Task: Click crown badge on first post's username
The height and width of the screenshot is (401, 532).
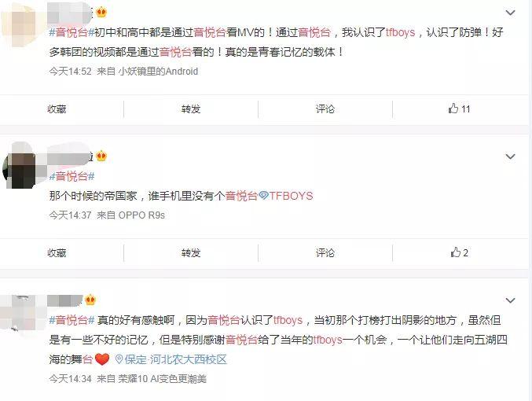Action: [x=101, y=13]
